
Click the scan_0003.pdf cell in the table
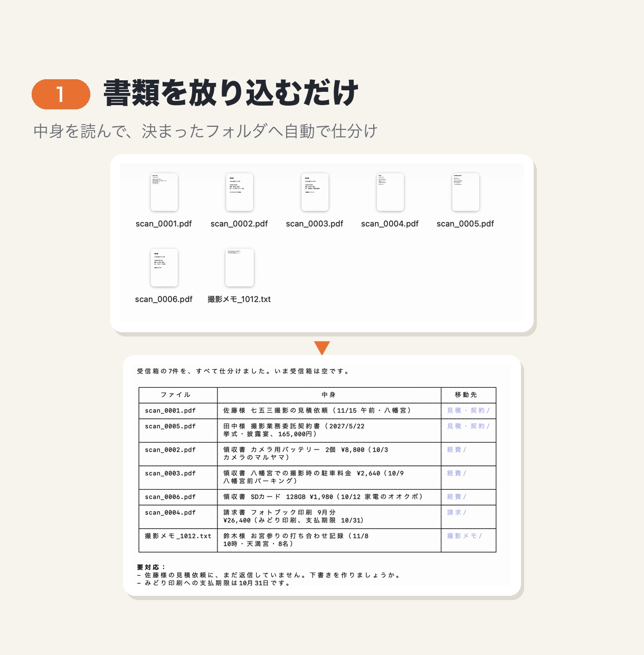178,478
